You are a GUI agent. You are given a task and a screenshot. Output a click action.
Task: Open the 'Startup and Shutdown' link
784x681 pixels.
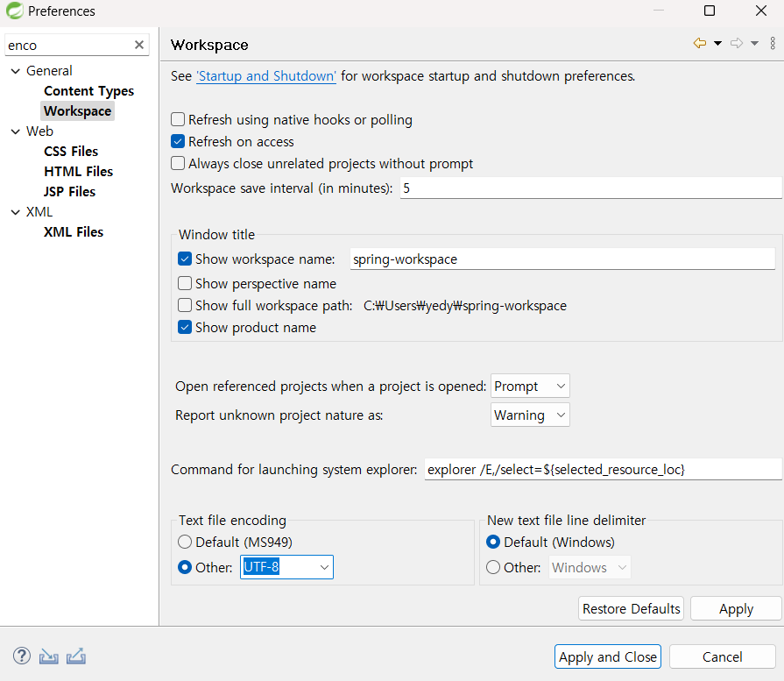(x=266, y=76)
